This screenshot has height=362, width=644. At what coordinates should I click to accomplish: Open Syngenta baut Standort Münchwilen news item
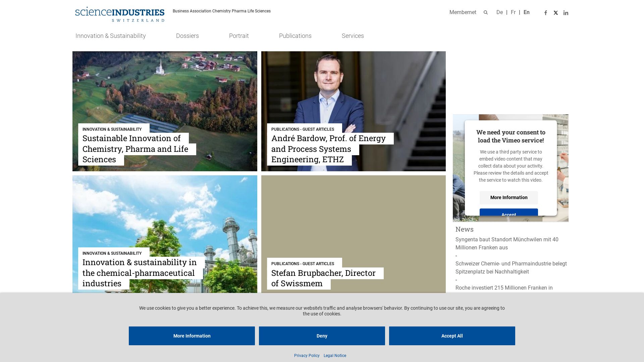(507, 244)
